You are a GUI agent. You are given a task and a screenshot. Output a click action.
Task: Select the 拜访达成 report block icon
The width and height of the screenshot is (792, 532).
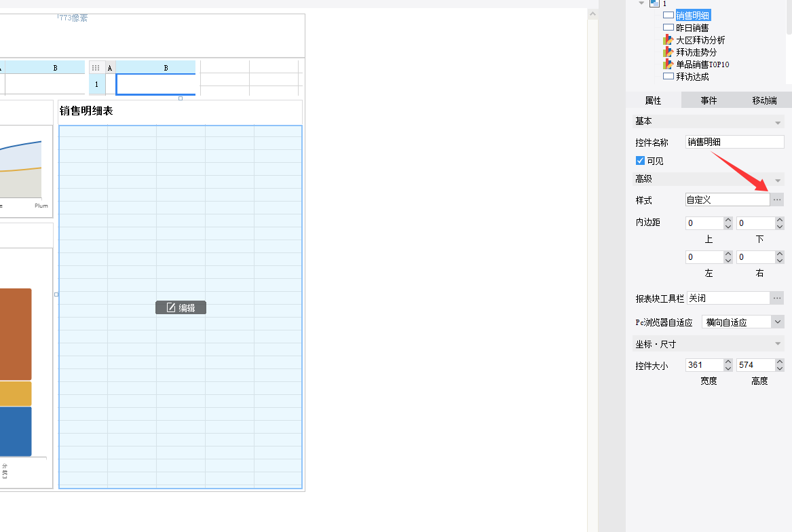tap(668, 77)
